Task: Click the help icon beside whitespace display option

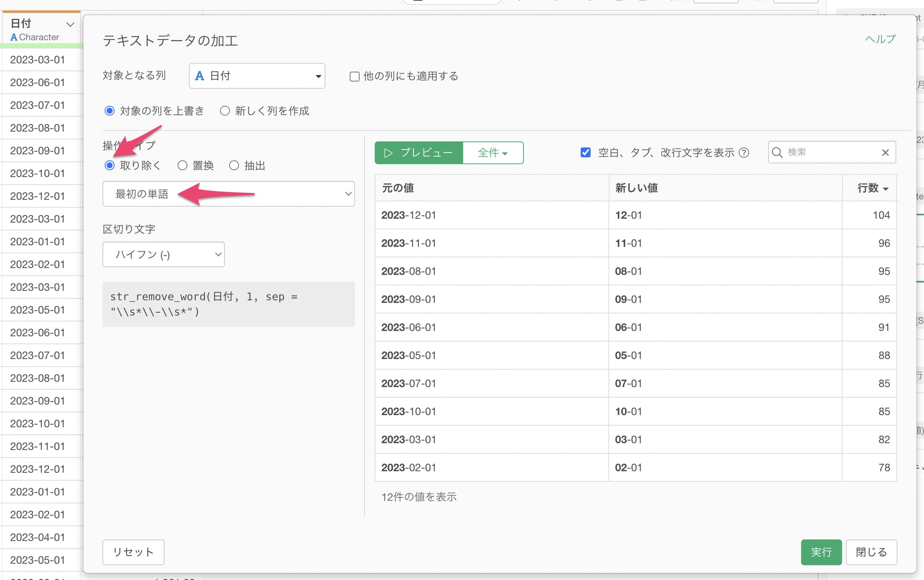Action: (744, 153)
